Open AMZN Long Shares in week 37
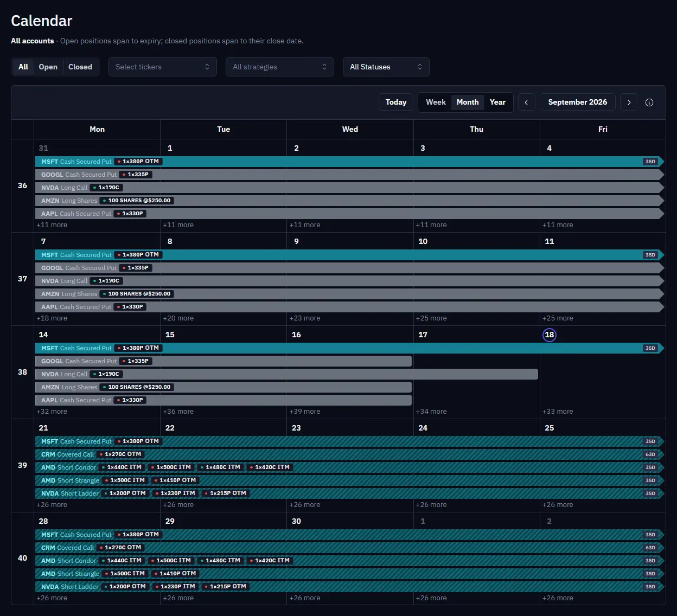This screenshot has height=616, width=677. coord(350,294)
